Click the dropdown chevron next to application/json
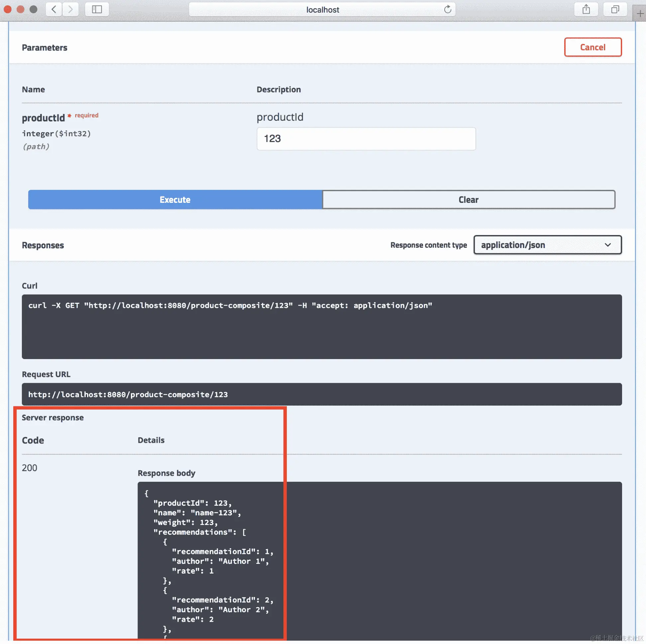 click(x=607, y=245)
